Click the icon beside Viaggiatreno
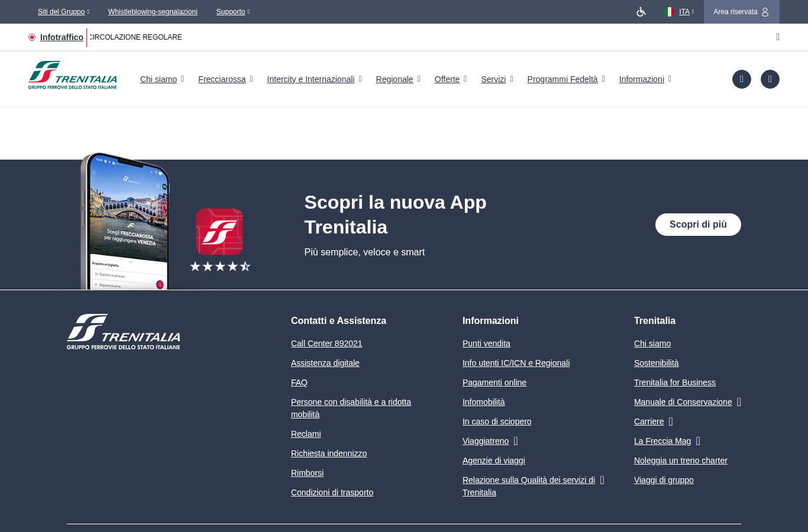808x532 pixels. point(516,441)
